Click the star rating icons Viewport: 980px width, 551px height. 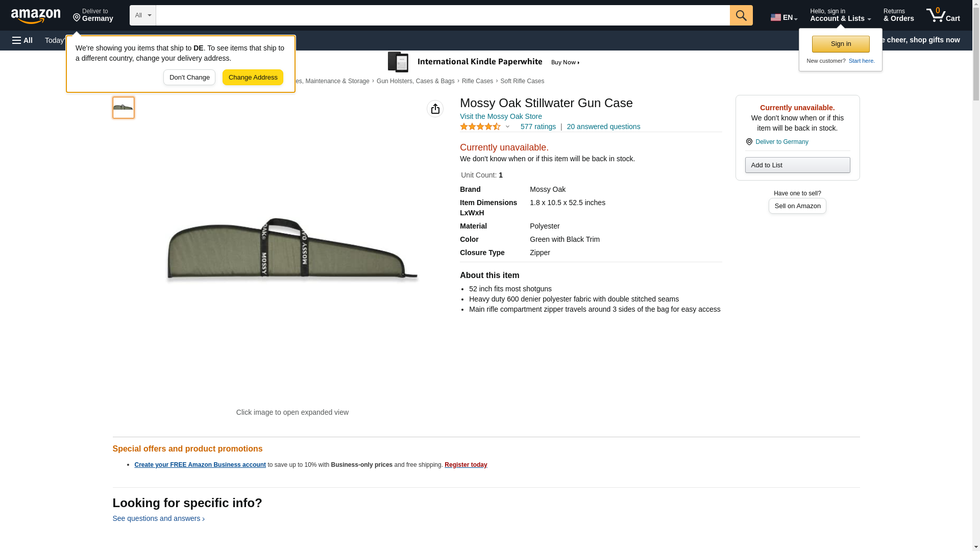click(x=480, y=127)
